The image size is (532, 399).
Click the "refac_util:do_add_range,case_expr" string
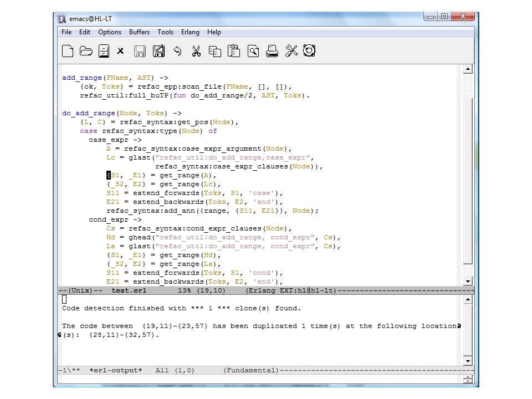click(233, 158)
